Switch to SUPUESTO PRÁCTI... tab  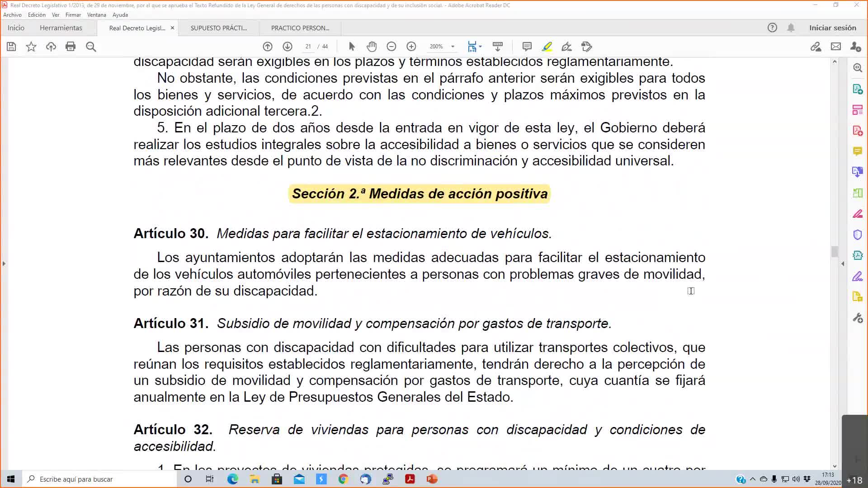click(x=219, y=28)
